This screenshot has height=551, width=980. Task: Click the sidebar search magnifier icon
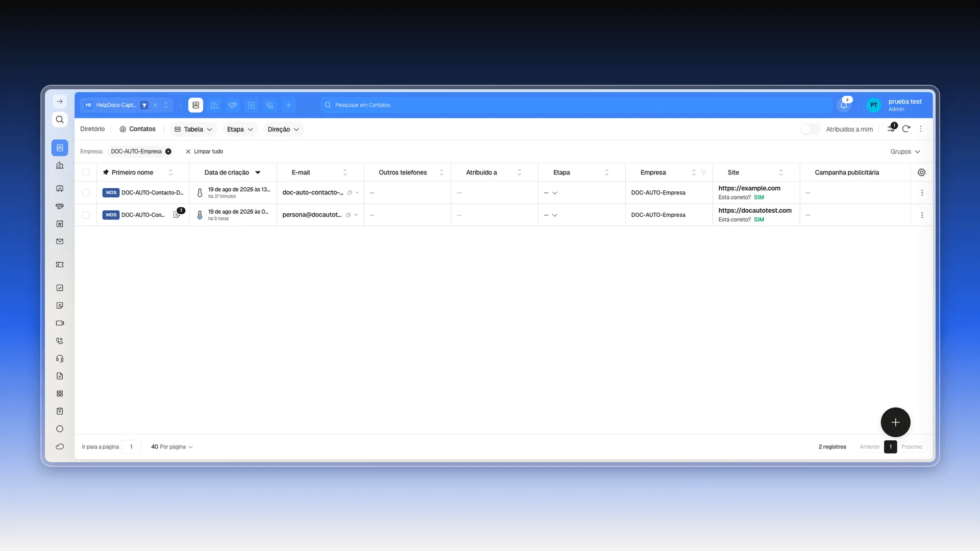60,119
